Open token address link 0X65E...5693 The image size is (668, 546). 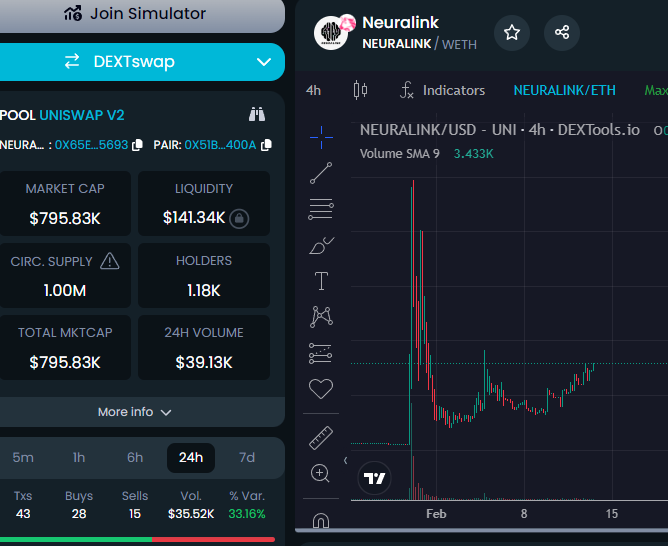[92, 145]
